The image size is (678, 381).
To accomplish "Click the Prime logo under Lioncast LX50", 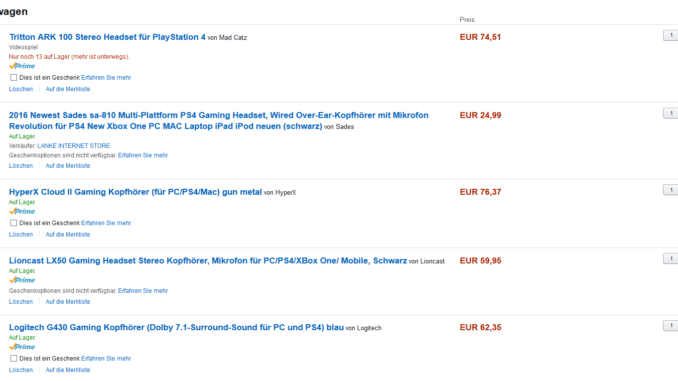I will point(22,280).
